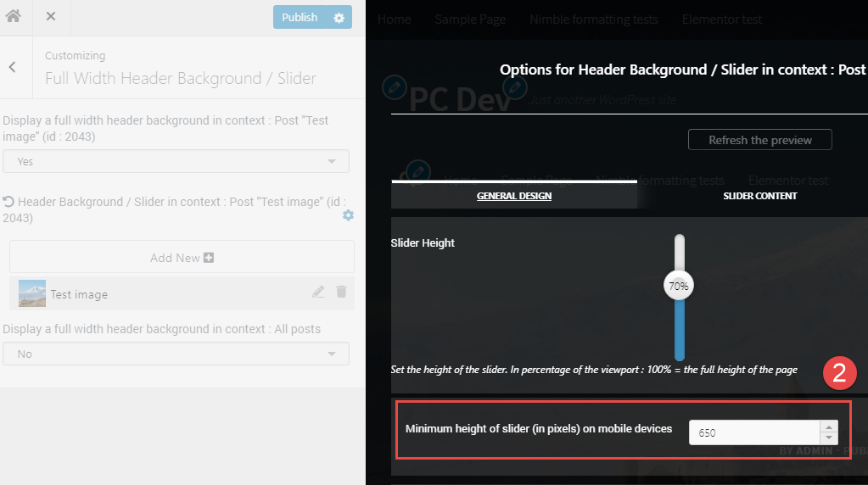Switch to the General Design tab
The height and width of the screenshot is (485, 868).
coord(514,196)
